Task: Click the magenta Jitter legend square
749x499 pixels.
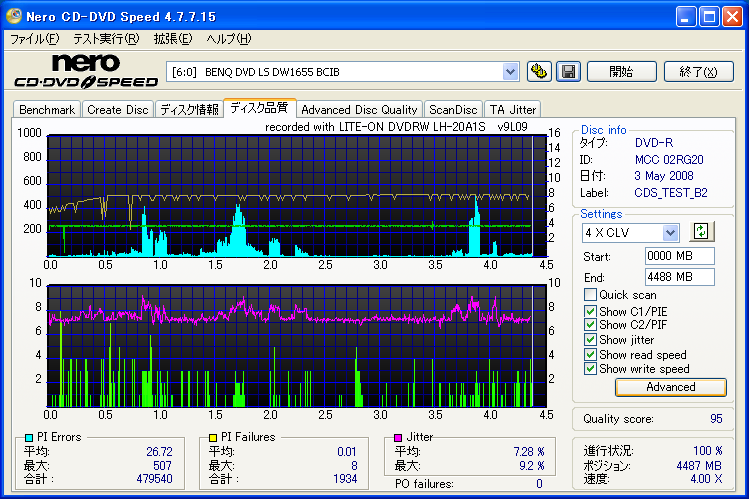Action: pyautogui.click(x=399, y=437)
